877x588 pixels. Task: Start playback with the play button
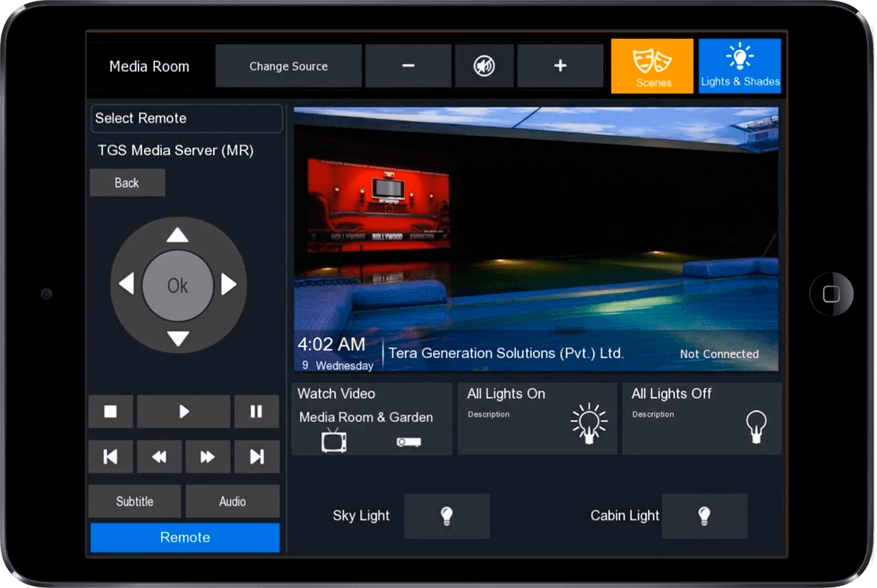(x=184, y=412)
